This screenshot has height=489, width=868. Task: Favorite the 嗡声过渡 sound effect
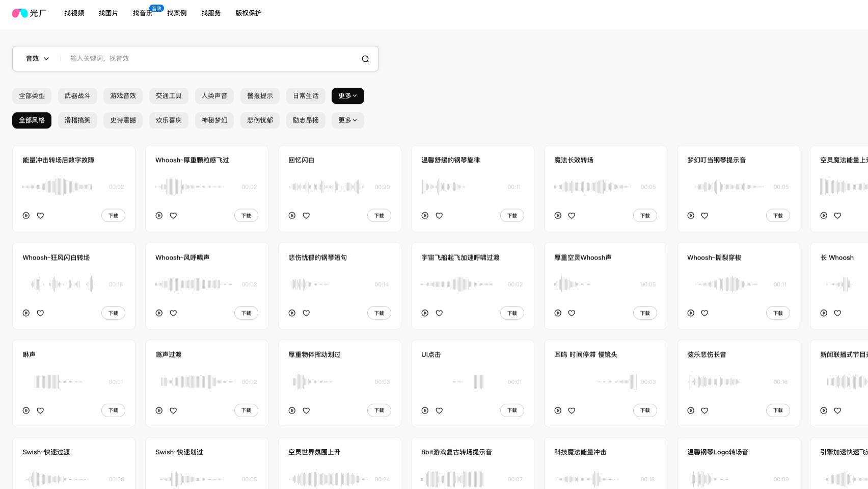click(173, 410)
